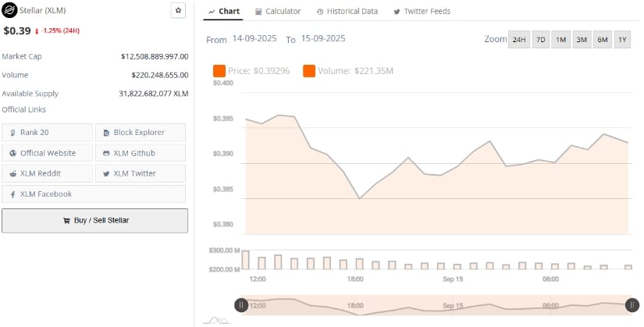This screenshot has width=644, height=327.
Task: Set chart zoom to 6M
Action: [603, 40]
